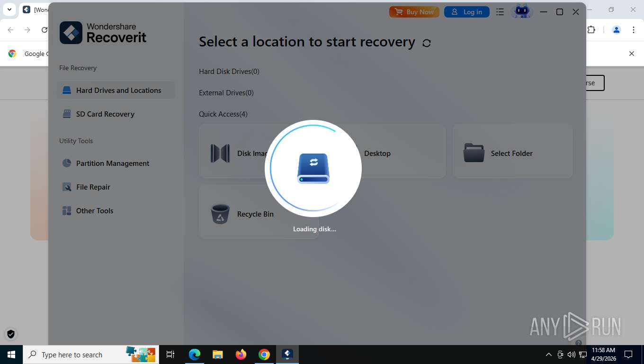Click the Other Tools grid icon
This screenshot has height=364, width=644.
pos(67,210)
